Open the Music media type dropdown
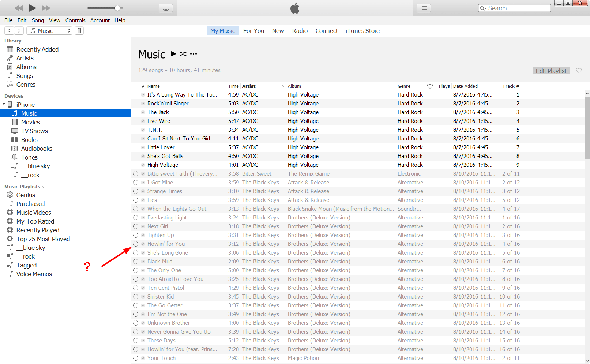Screen dimensions: 590x364 (x=49, y=31)
